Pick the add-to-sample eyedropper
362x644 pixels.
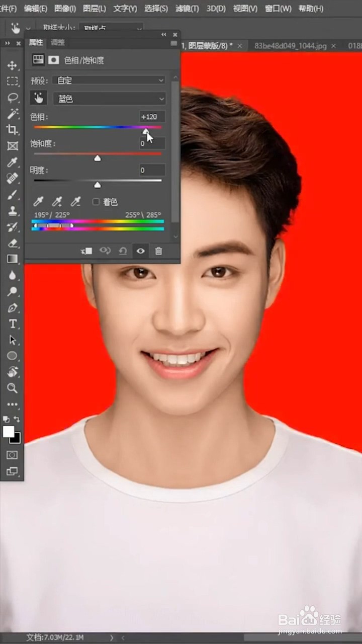pos(57,202)
